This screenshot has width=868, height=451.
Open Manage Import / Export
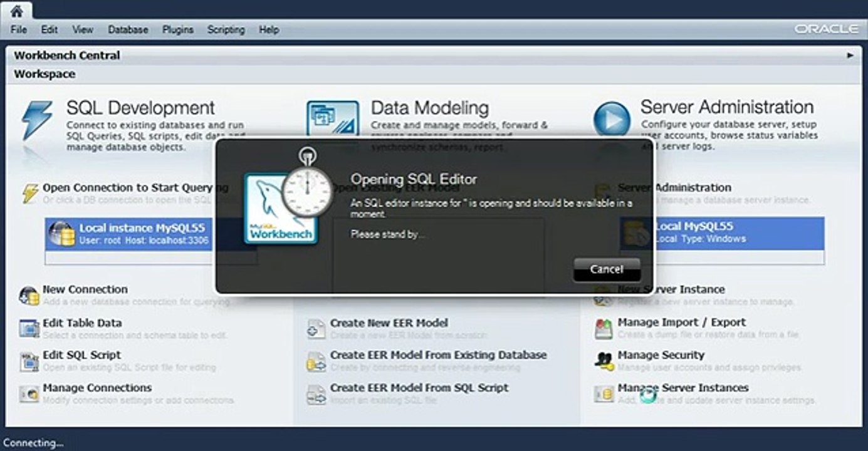[x=682, y=323]
